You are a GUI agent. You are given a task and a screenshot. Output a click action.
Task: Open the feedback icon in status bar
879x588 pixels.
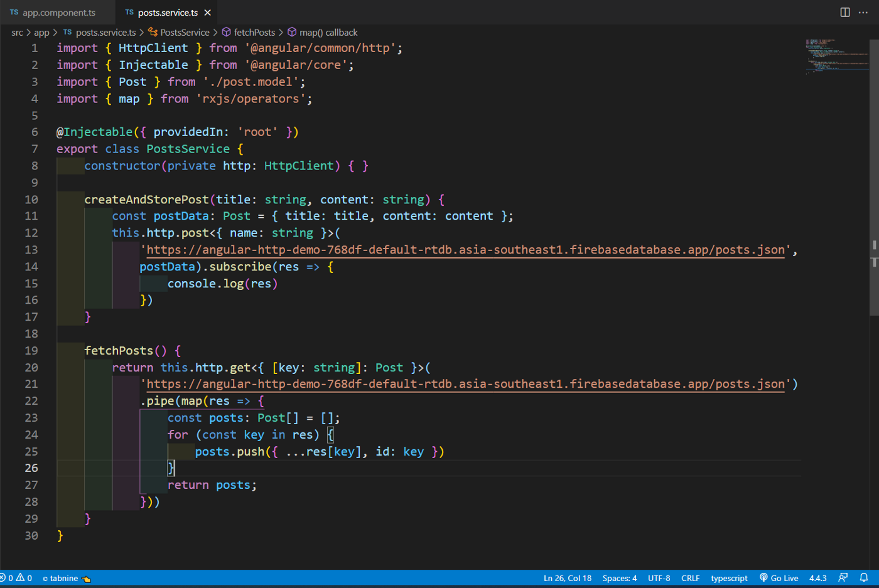843,578
